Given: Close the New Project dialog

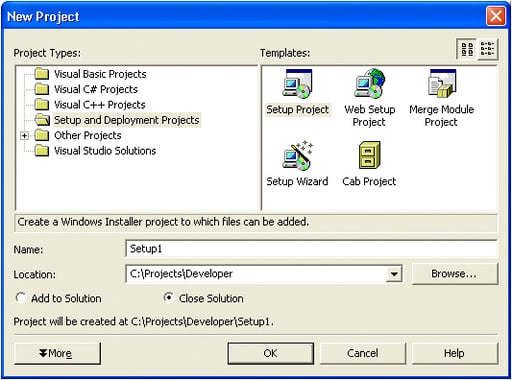Looking at the screenshot, I should [495, 16].
